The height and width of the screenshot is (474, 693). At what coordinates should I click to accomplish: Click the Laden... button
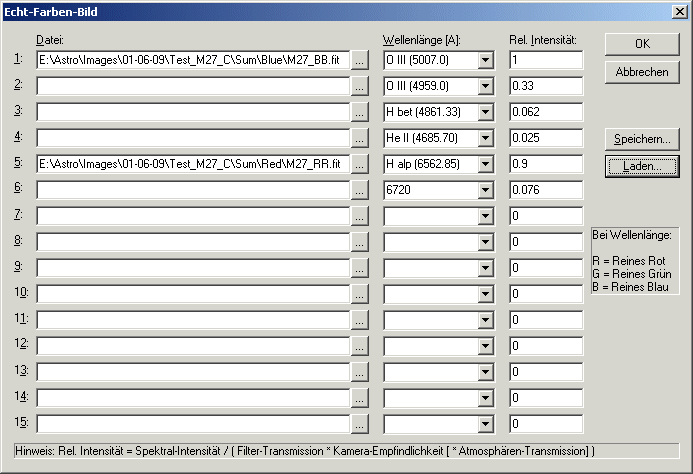tap(642, 166)
